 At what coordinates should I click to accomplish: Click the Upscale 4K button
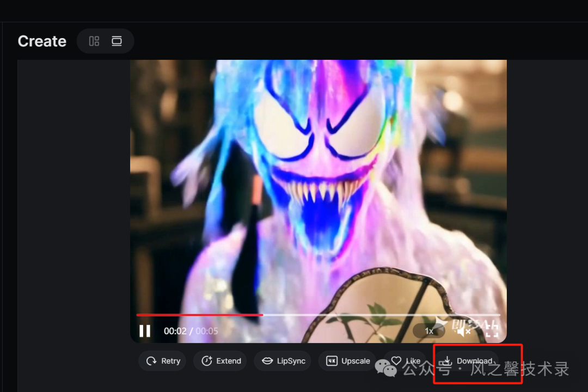[347, 361]
